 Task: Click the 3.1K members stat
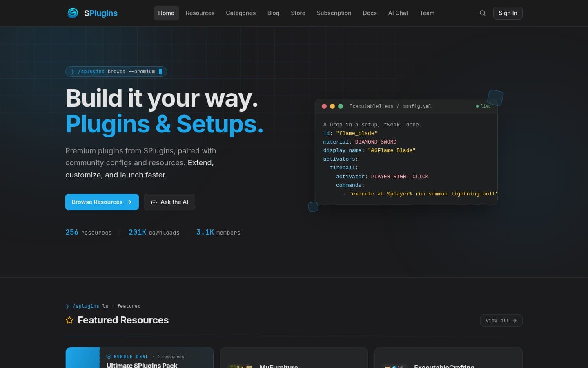[x=218, y=232]
